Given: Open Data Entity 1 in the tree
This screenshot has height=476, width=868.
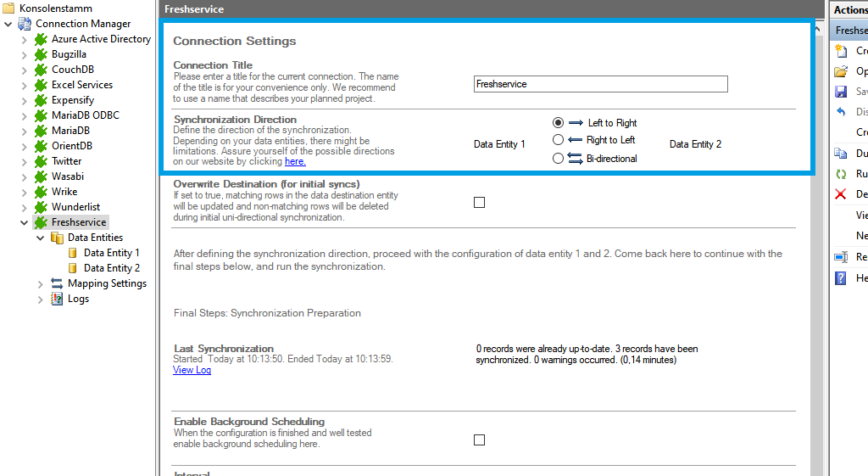Looking at the screenshot, I should (111, 253).
